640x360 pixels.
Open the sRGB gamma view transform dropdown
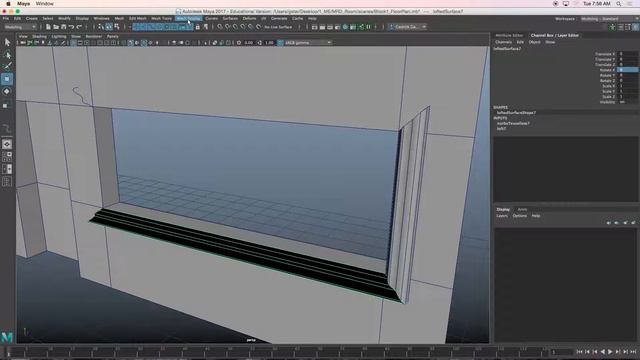point(307,42)
